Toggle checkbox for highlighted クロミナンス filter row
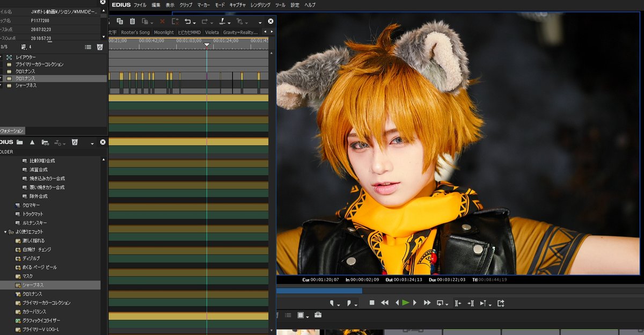This screenshot has height=335, width=644. (x=1, y=78)
